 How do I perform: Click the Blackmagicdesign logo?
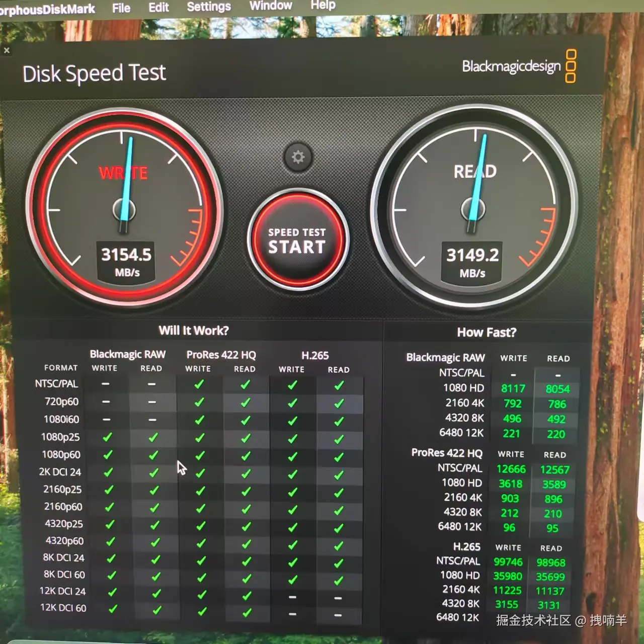tap(518, 66)
